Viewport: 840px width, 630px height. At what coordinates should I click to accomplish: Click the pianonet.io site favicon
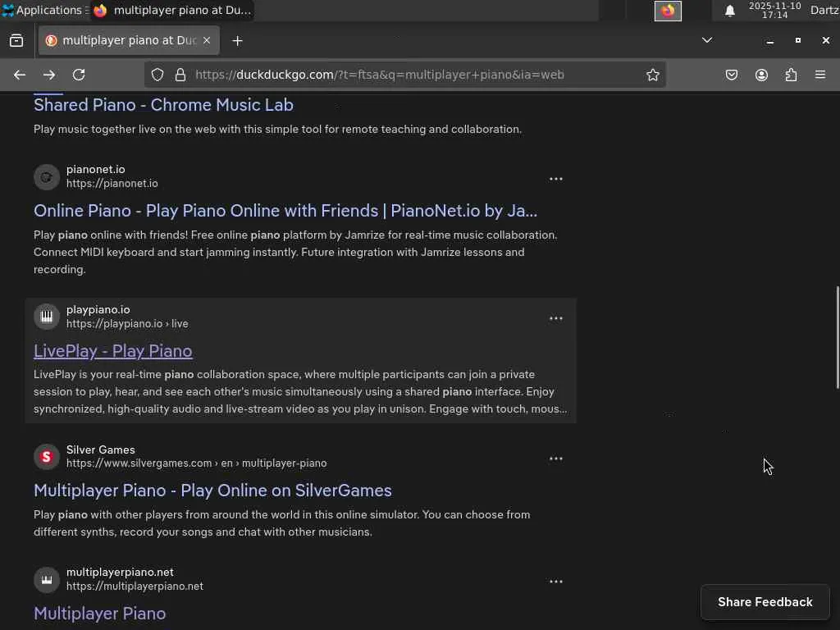click(x=47, y=177)
